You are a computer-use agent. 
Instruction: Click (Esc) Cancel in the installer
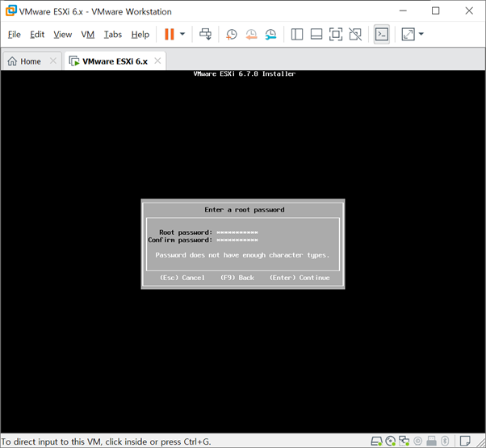click(182, 278)
